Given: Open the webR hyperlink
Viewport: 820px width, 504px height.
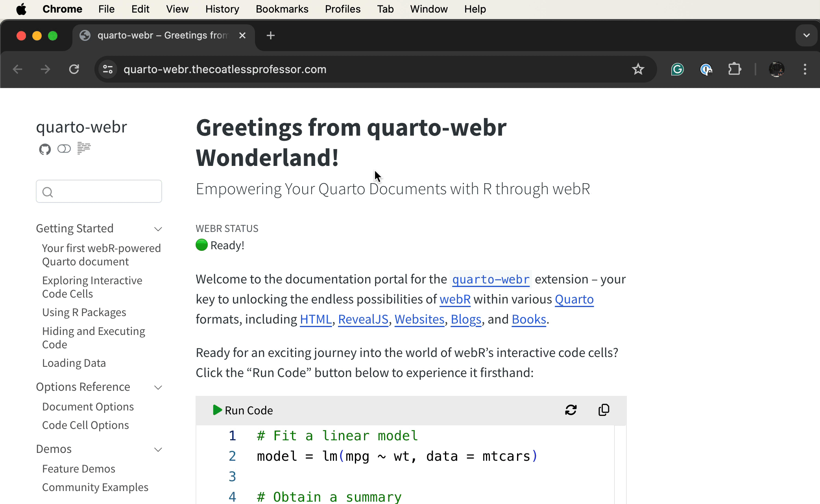Looking at the screenshot, I should (x=455, y=299).
